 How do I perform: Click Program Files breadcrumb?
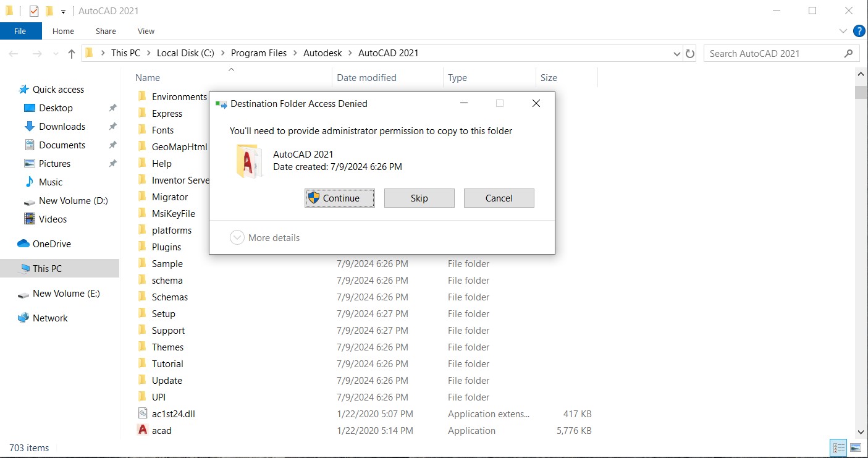(259, 53)
